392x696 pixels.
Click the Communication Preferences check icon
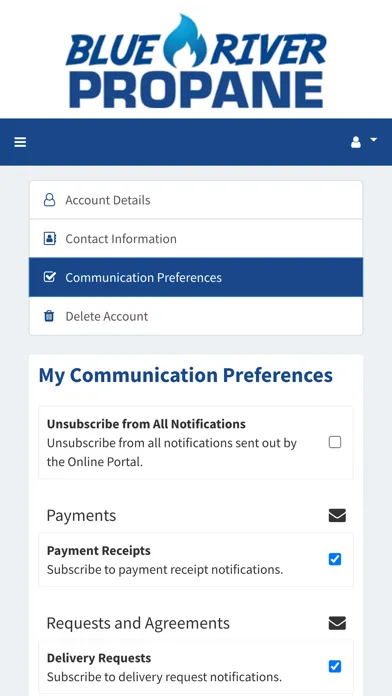[50, 277]
